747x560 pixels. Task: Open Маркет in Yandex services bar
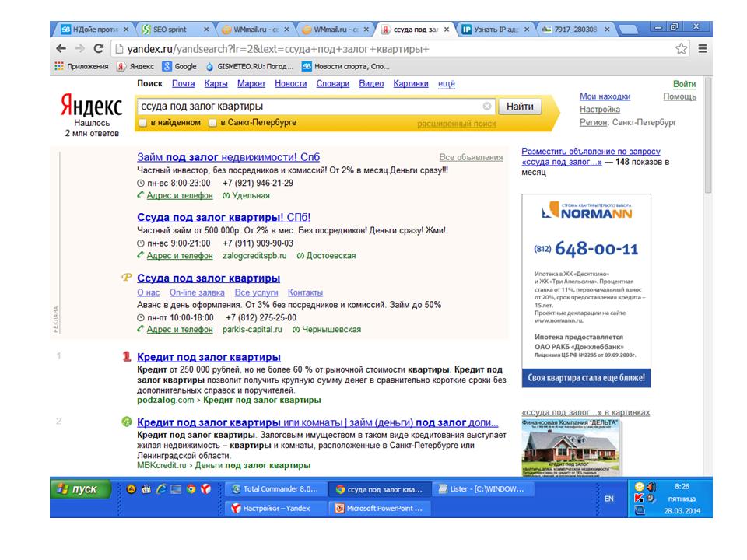click(251, 84)
